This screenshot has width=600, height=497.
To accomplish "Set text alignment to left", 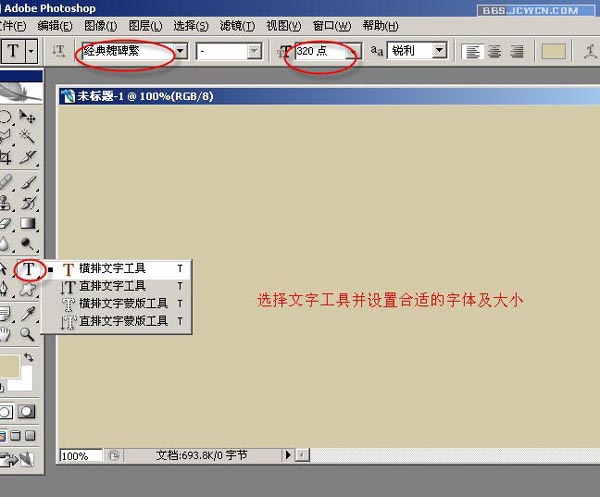I will click(x=474, y=51).
